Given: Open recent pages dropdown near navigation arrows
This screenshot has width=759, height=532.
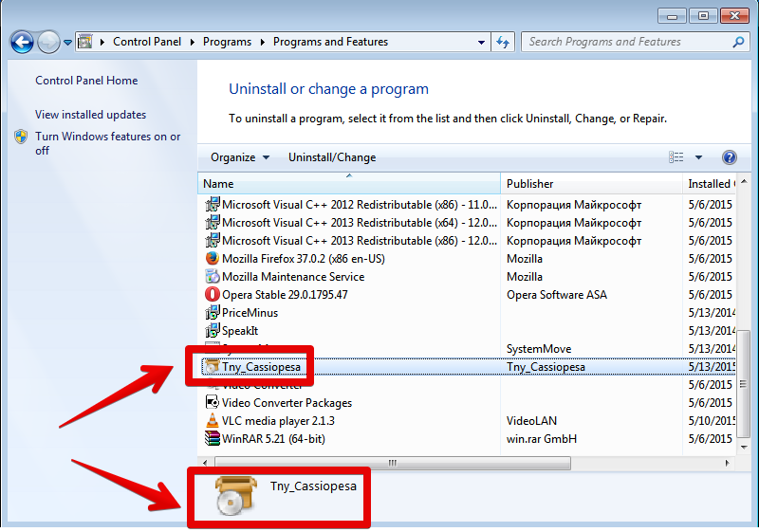Looking at the screenshot, I should [67, 43].
